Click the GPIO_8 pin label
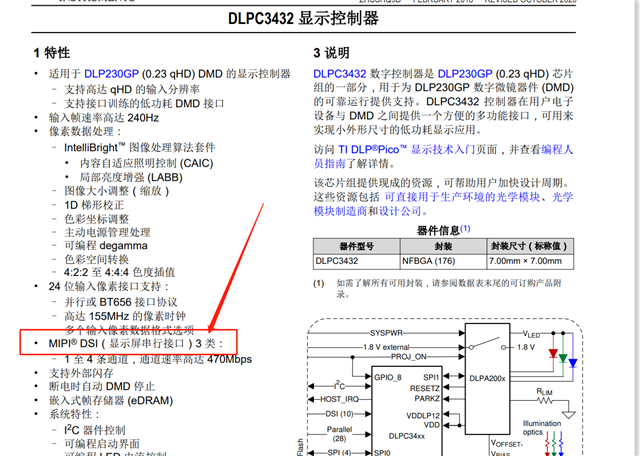This screenshot has height=456, width=640. [388, 377]
